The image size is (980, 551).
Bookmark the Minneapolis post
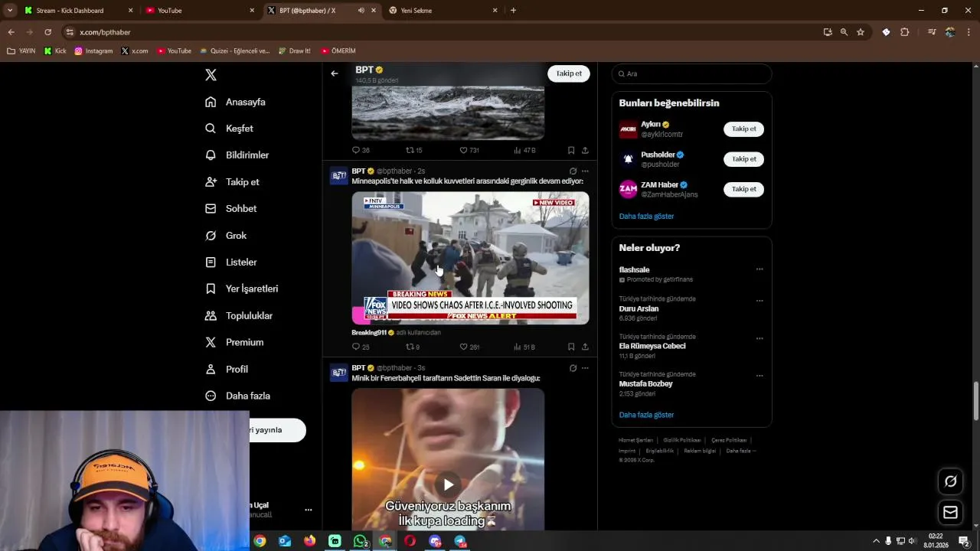pos(571,347)
